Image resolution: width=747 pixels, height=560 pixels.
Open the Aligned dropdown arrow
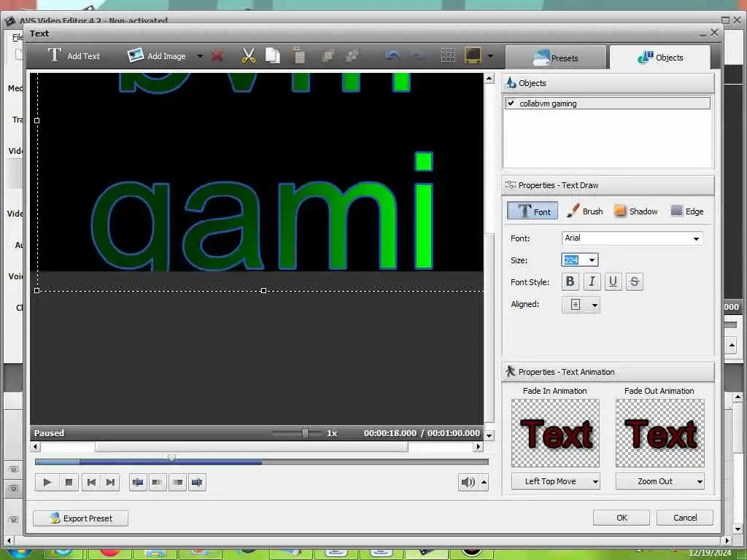click(595, 305)
